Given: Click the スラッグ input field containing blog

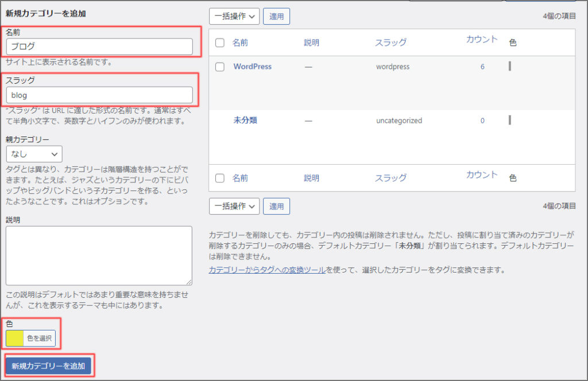Looking at the screenshot, I should pyautogui.click(x=99, y=95).
